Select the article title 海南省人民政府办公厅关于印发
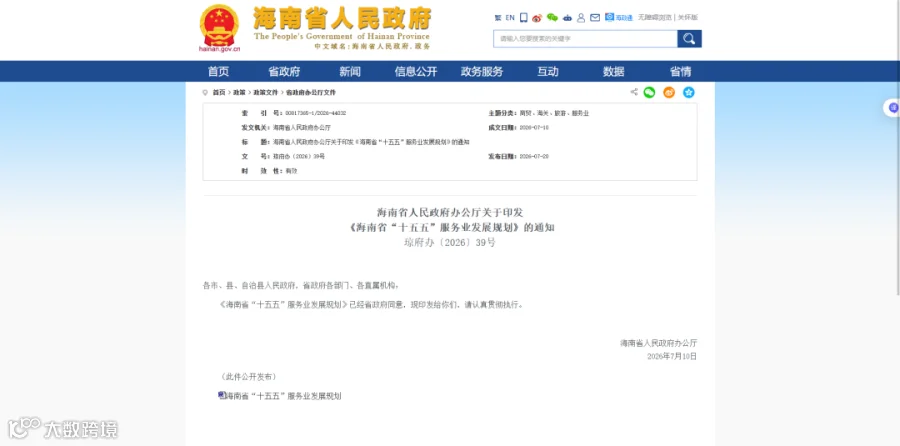 pos(450,212)
